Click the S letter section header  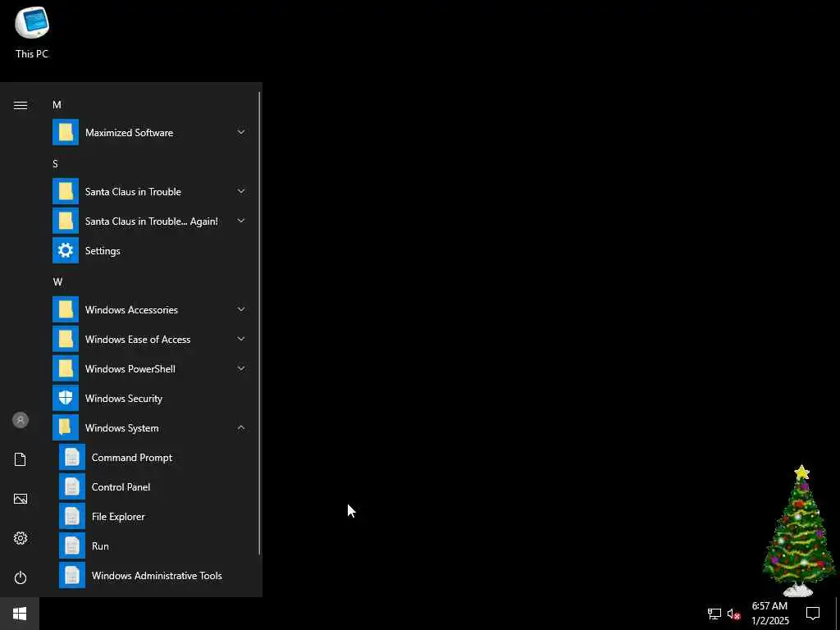point(55,164)
